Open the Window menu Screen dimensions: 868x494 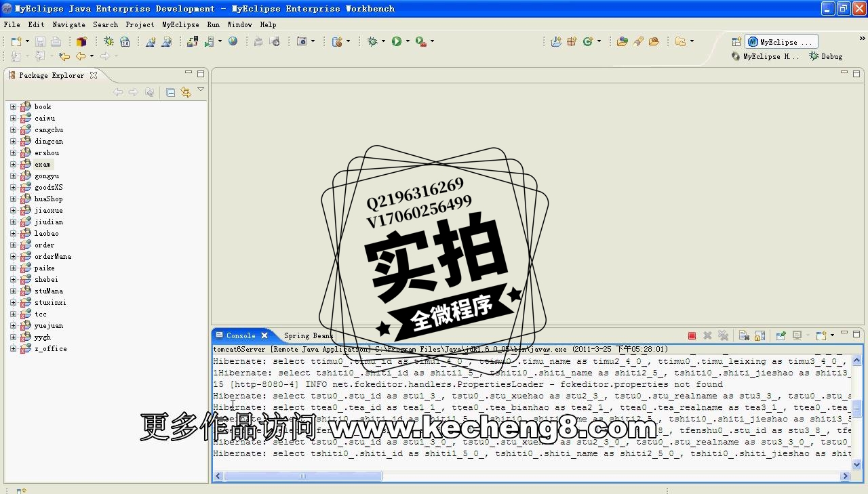(239, 24)
